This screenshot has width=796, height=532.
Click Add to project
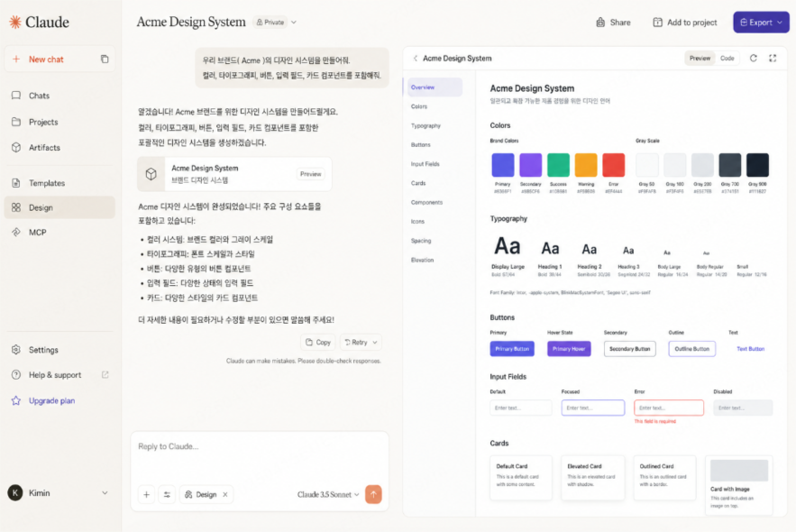point(685,23)
